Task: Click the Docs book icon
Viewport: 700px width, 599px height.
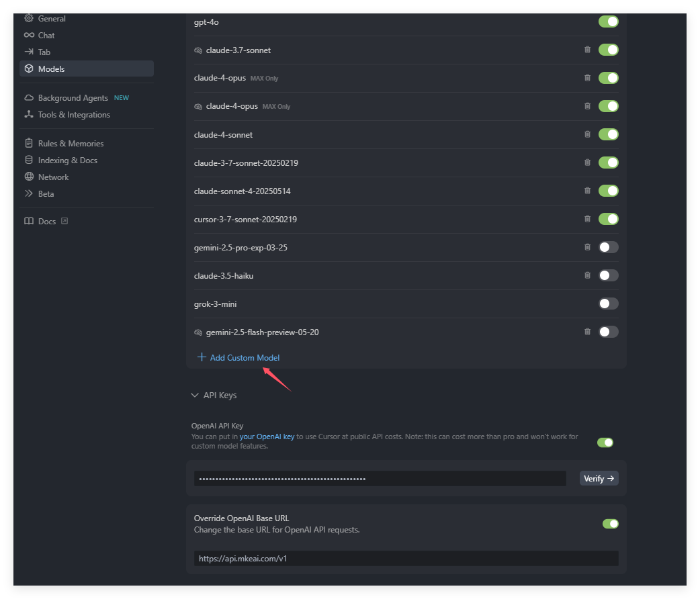Action: [29, 221]
